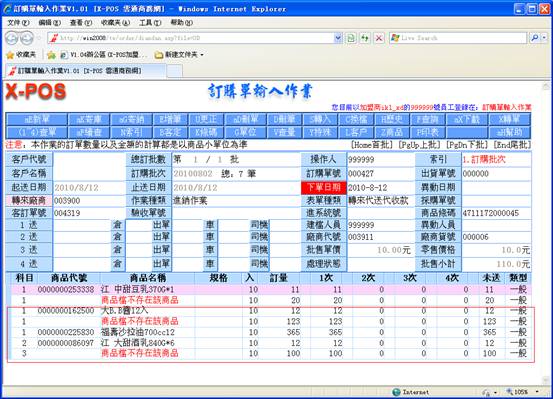Screen dimensions: 553x399
Task: Click the P印表 print button
Action: coord(427,132)
